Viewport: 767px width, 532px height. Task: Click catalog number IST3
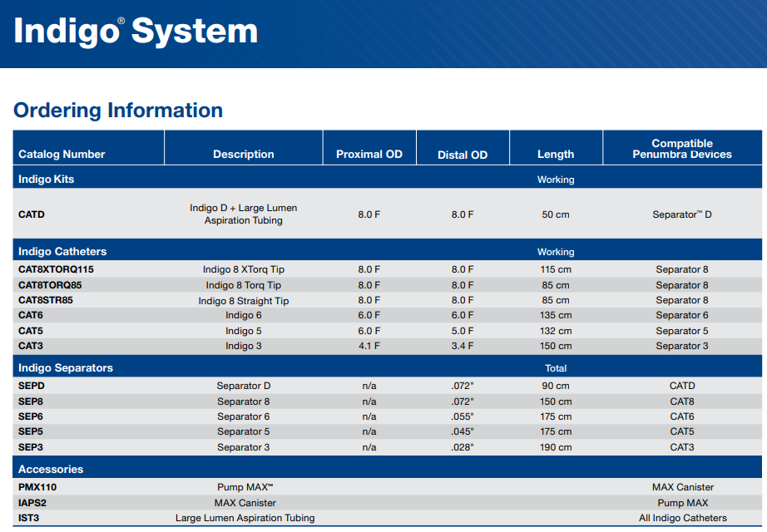pyautogui.click(x=29, y=518)
